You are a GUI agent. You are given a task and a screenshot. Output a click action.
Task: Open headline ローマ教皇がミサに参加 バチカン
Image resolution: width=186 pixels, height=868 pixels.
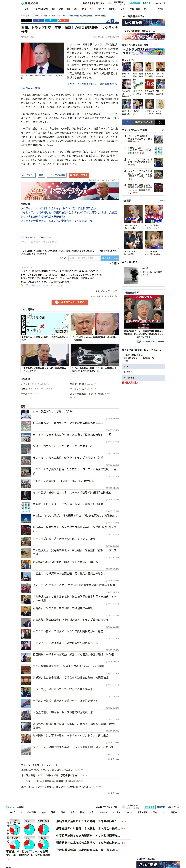click(54, 411)
